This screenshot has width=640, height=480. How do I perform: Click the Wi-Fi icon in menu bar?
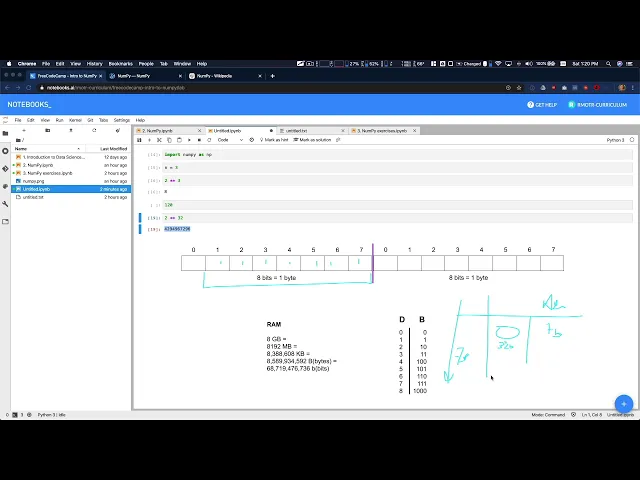click(498, 64)
